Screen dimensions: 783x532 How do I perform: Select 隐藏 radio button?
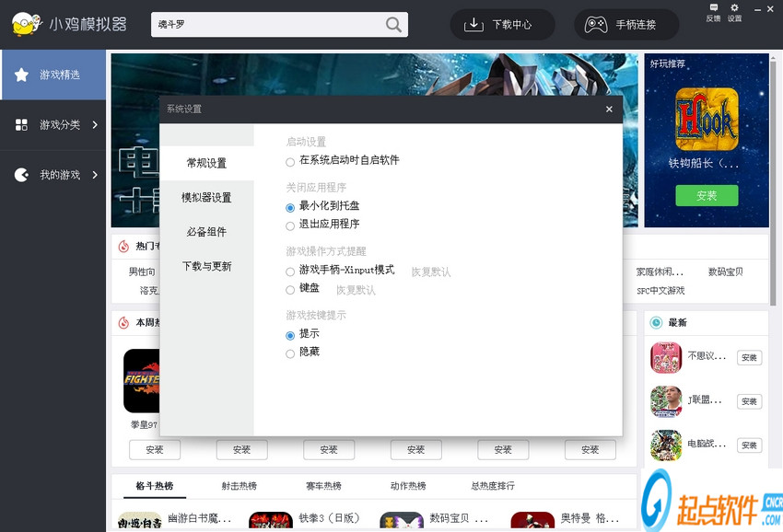290,353
